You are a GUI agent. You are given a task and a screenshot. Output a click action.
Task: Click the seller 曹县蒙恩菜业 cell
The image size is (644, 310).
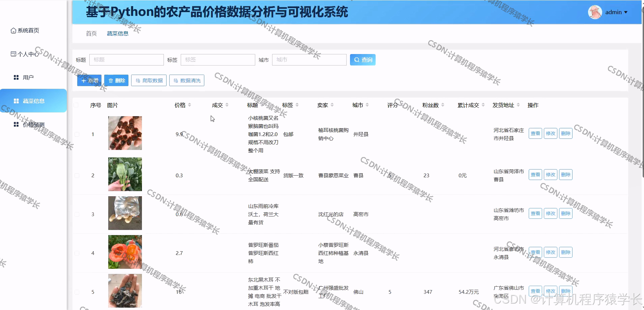[333, 175]
